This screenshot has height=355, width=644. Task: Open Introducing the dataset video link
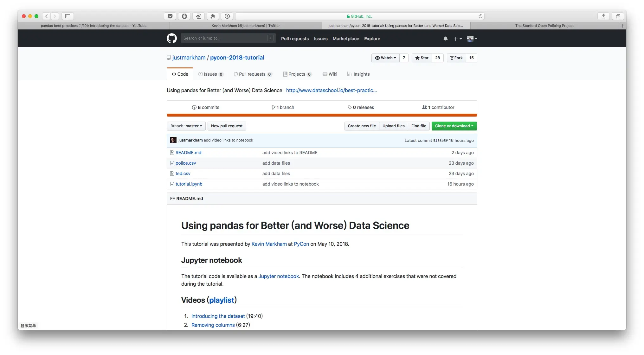218,316
